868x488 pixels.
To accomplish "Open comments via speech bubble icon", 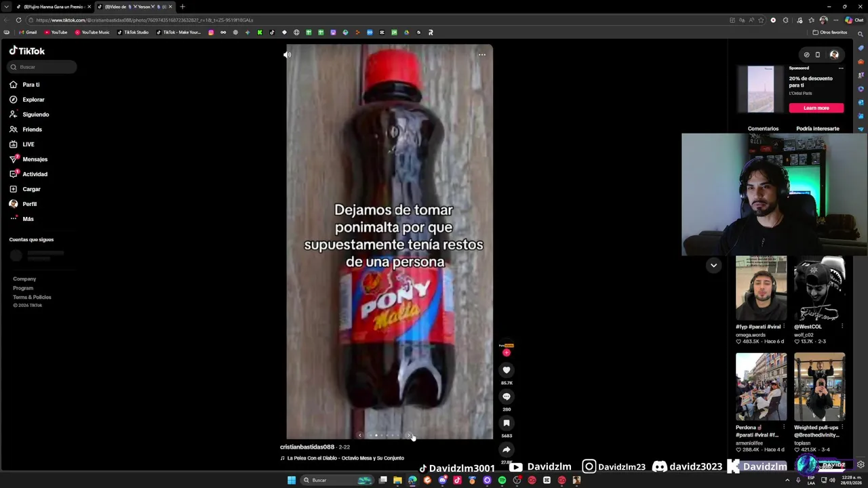I will click(507, 396).
